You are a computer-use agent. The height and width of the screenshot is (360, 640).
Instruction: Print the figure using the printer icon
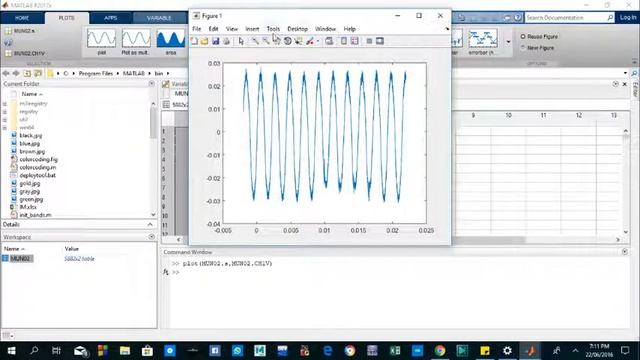point(227,41)
